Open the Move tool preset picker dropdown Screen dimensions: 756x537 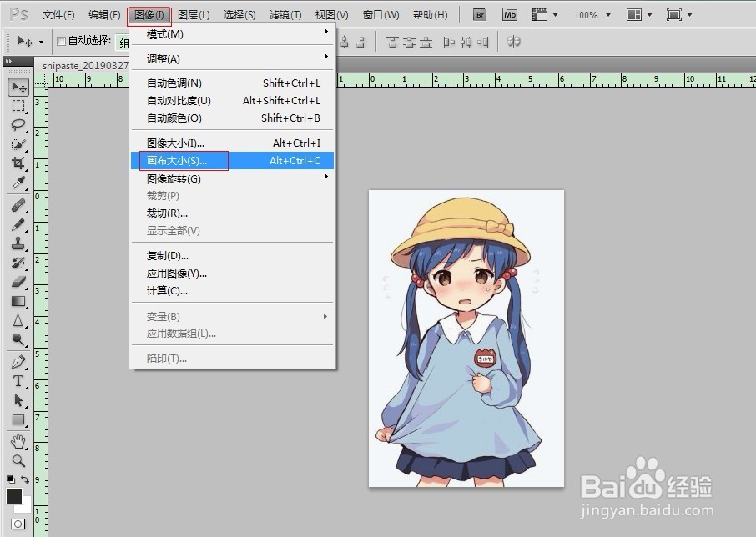click(x=42, y=42)
